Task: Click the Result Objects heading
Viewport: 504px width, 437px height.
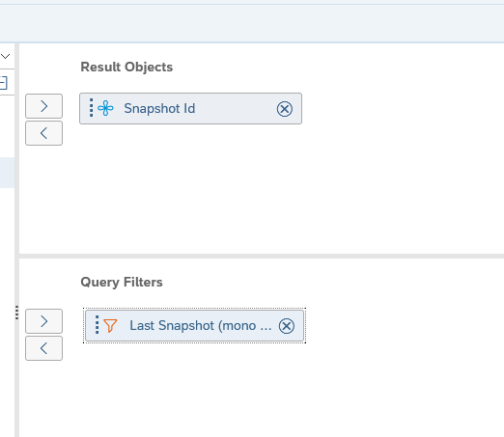Action: (x=126, y=68)
